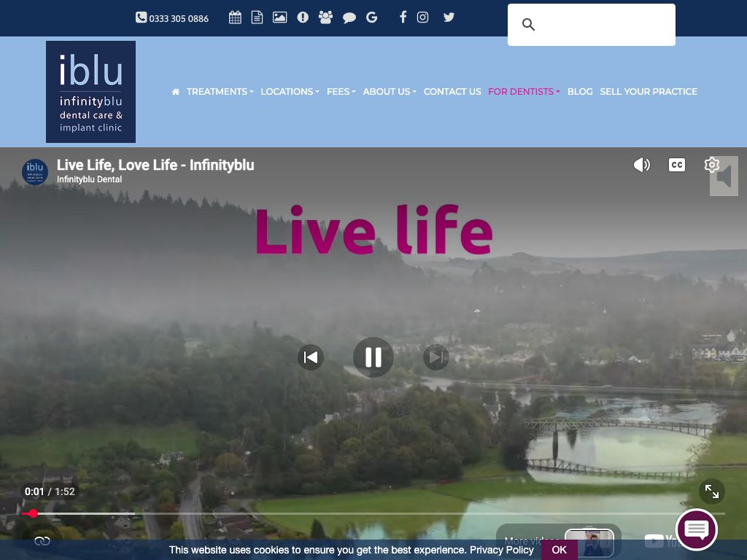Expand the Locations dropdown menu
The width and height of the screenshot is (747, 560).
[290, 91]
